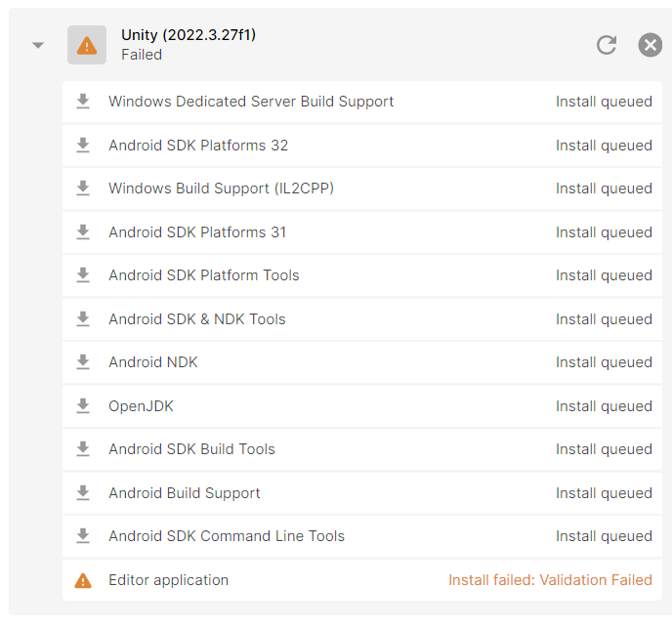Click download icon next to Windows Build Support (IL2CPP)

tap(83, 189)
